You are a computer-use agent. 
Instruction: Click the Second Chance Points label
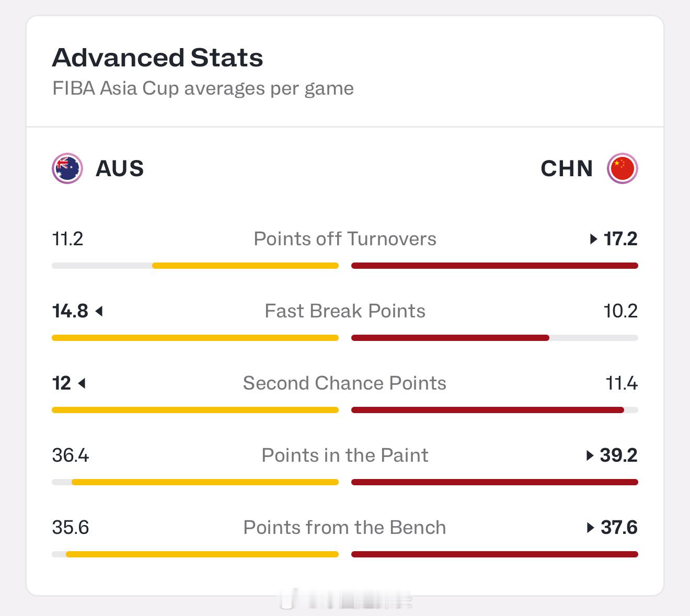tap(345, 383)
